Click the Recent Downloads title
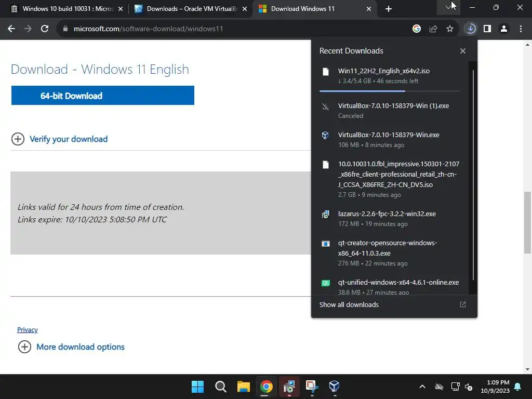Screen dimensions: 532x399 pyautogui.click(x=351, y=51)
